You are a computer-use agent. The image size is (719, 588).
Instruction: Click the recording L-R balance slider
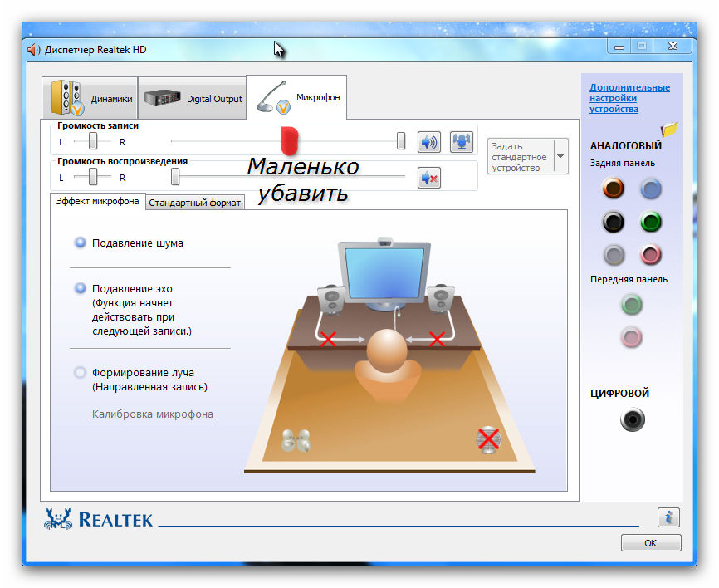coord(93,141)
